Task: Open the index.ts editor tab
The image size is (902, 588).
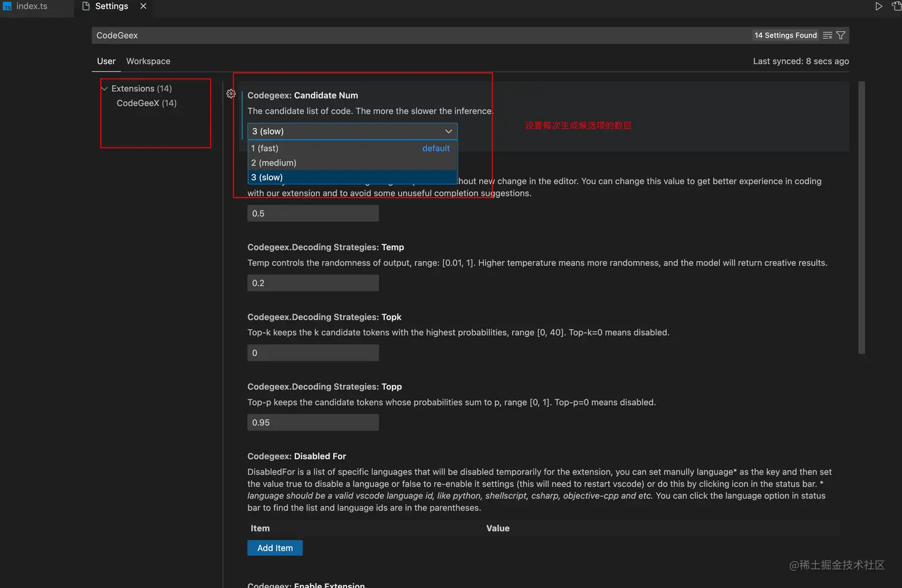Action: 32,7
